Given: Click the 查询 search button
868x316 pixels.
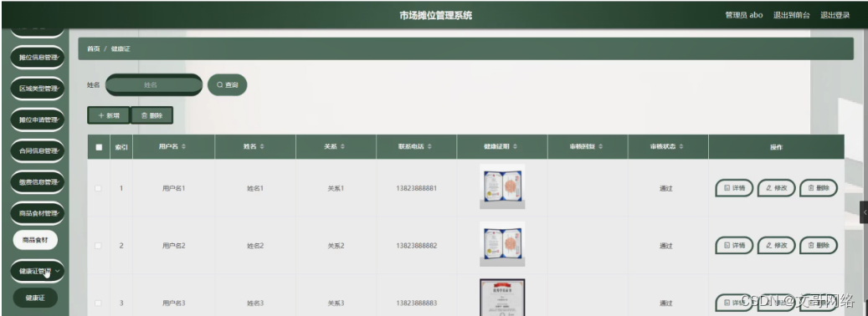Looking at the screenshot, I should point(227,85).
